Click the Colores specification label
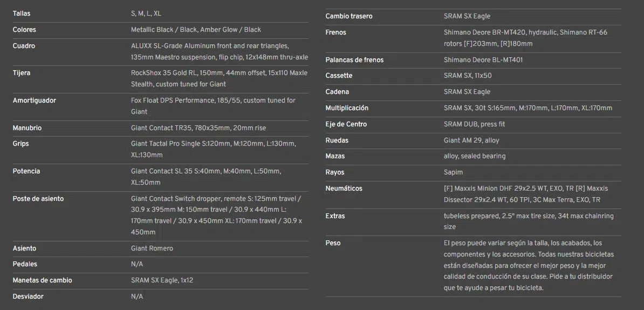Screen dimensions: 644x310 (x=24, y=30)
